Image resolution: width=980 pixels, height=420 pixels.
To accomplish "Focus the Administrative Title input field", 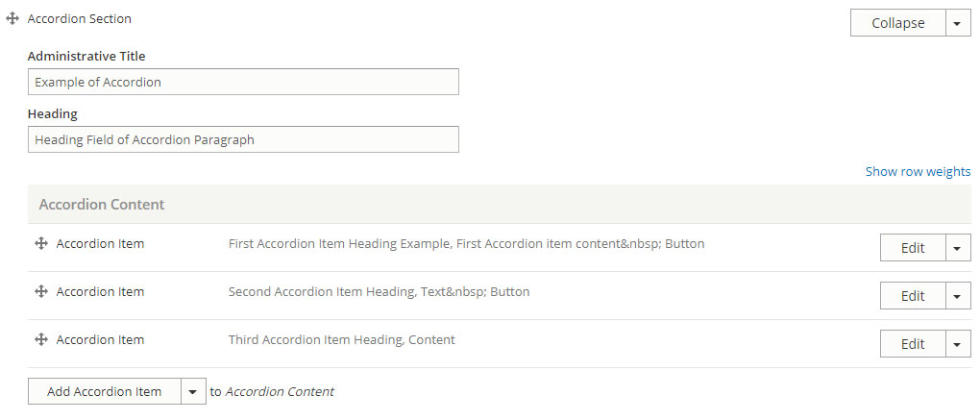I will (243, 82).
